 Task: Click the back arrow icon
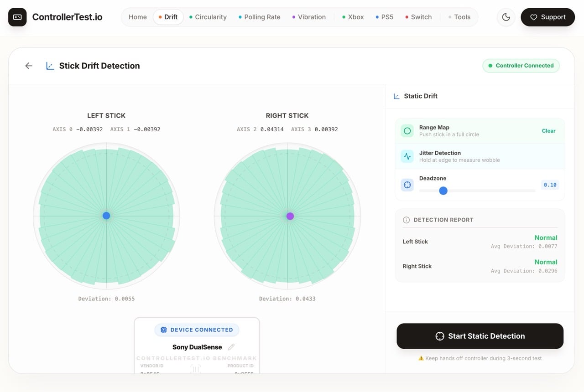point(28,66)
